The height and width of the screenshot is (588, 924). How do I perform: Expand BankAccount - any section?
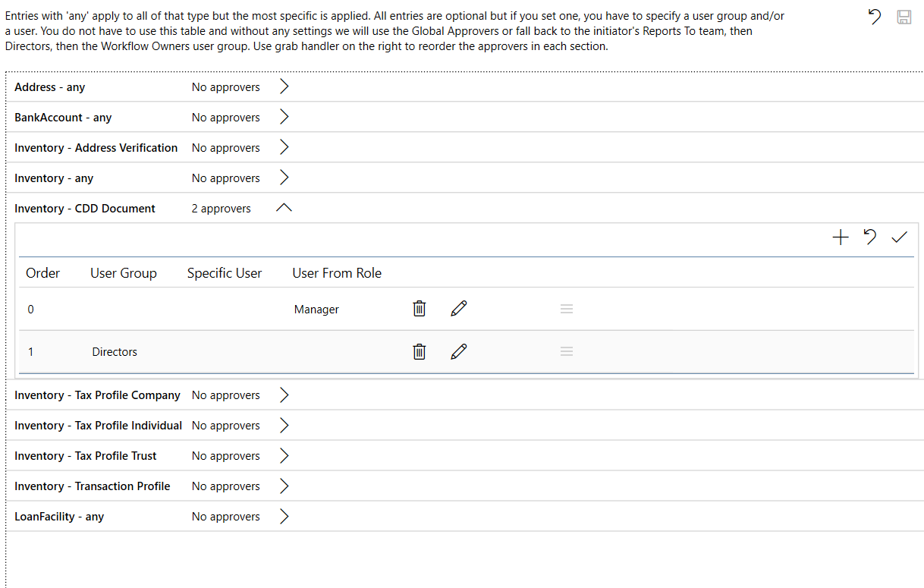[x=284, y=117]
